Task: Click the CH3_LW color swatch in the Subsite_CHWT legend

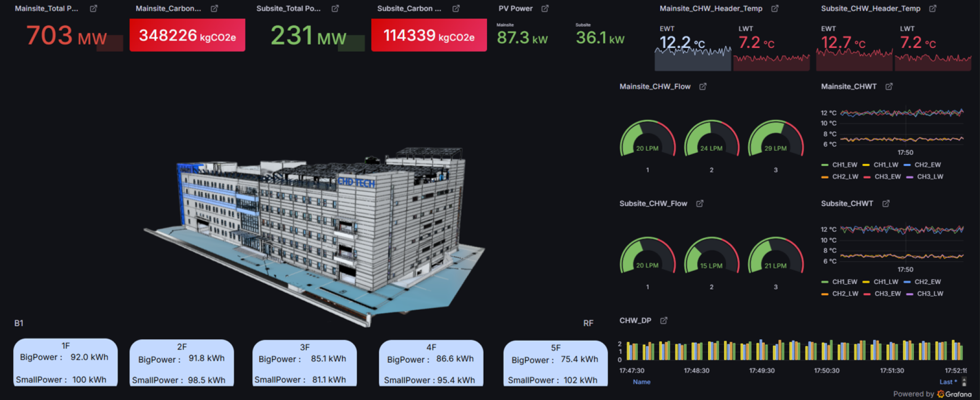Action: coord(909,294)
